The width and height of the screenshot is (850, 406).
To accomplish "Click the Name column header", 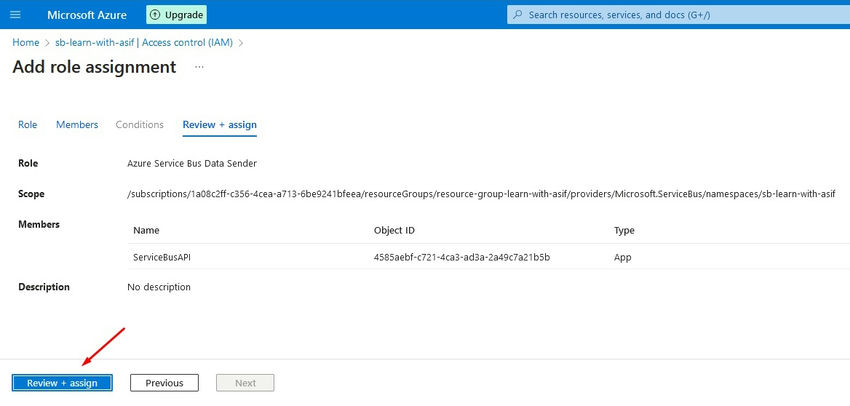I will (146, 231).
